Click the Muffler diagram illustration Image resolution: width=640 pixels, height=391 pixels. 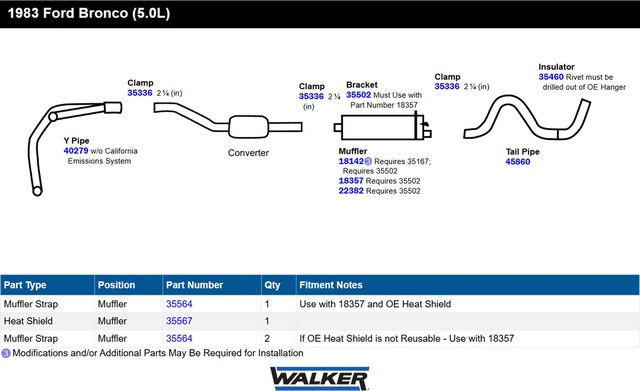point(382,127)
